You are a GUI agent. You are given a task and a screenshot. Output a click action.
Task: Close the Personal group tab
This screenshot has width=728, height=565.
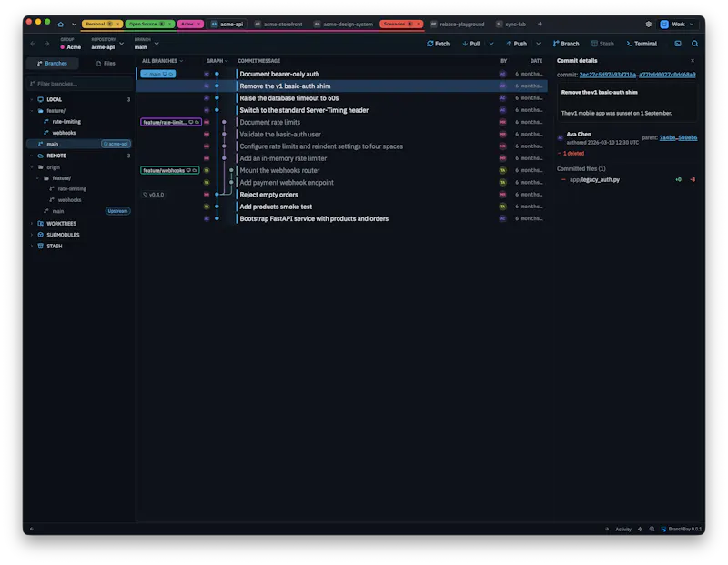118,25
